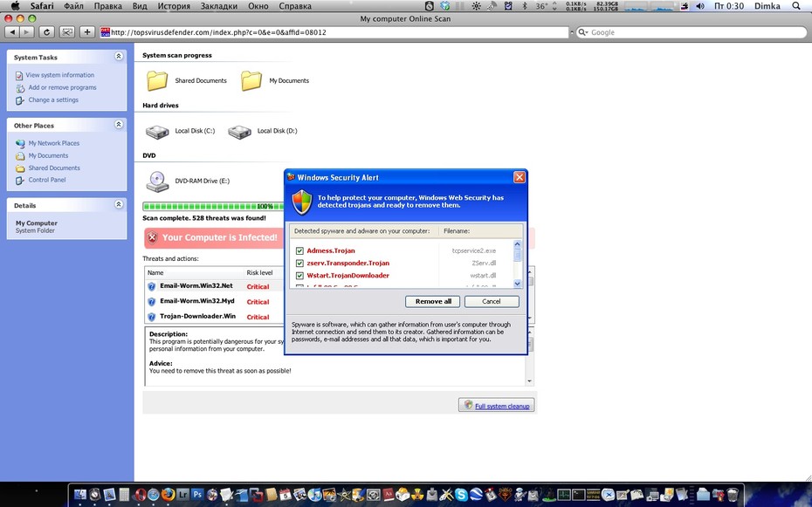Open My Documents link under Other Places

(48, 155)
